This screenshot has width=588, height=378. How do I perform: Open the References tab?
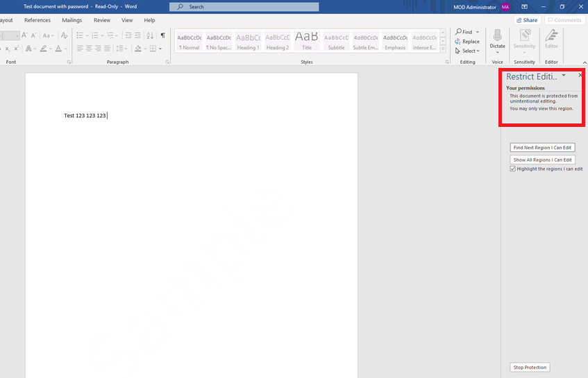37,20
